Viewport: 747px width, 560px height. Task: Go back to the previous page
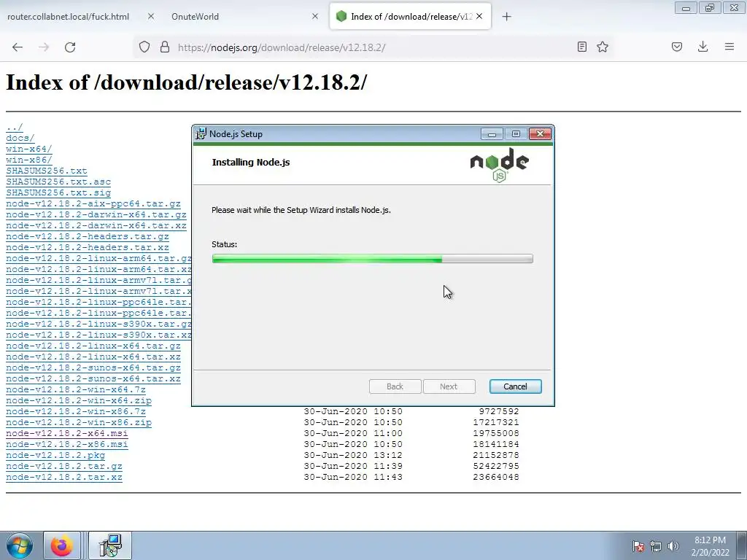point(18,47)
